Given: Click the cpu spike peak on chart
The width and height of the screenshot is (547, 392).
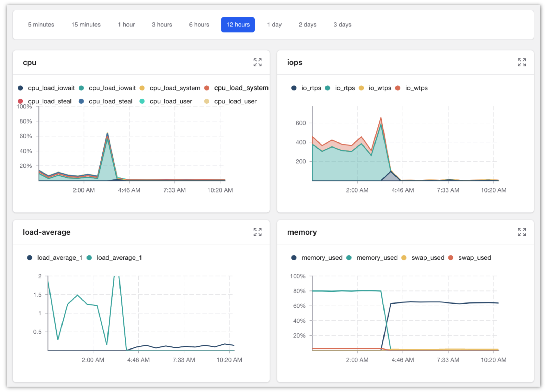Looking at the screenshot, I should [107, 133].
